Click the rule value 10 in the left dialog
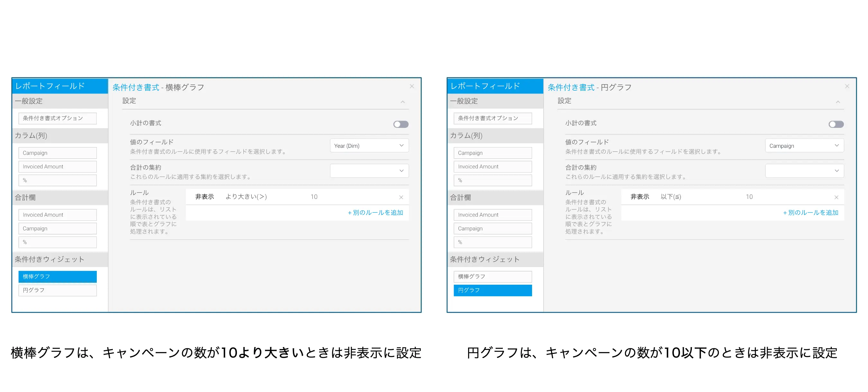This screenshot has height=392, width=868. point(314,197)
